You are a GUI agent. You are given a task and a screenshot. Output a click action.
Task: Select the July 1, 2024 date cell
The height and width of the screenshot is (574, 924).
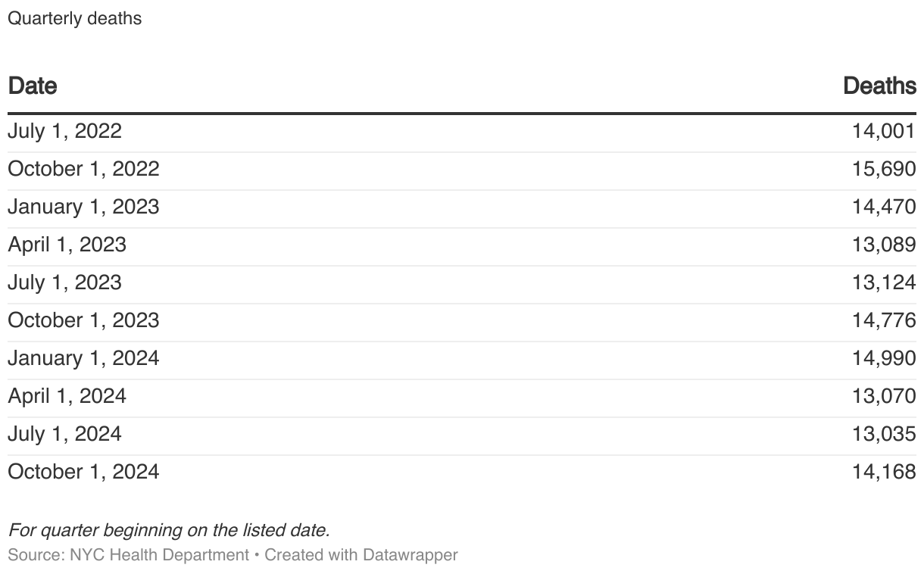pos(64,434)
